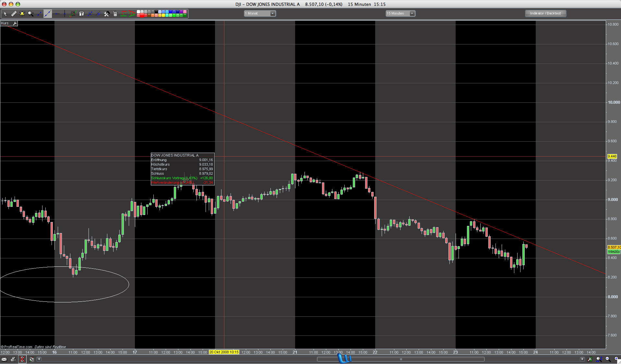Pick the black color swatch
Screen dimensions: 621x364
pos(156,12)
